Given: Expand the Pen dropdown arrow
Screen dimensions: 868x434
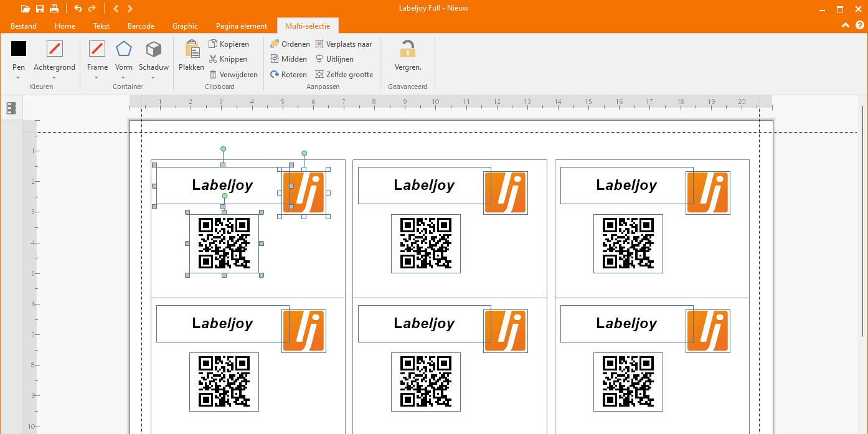Looking at the screenshot, I should pos(19,78).
